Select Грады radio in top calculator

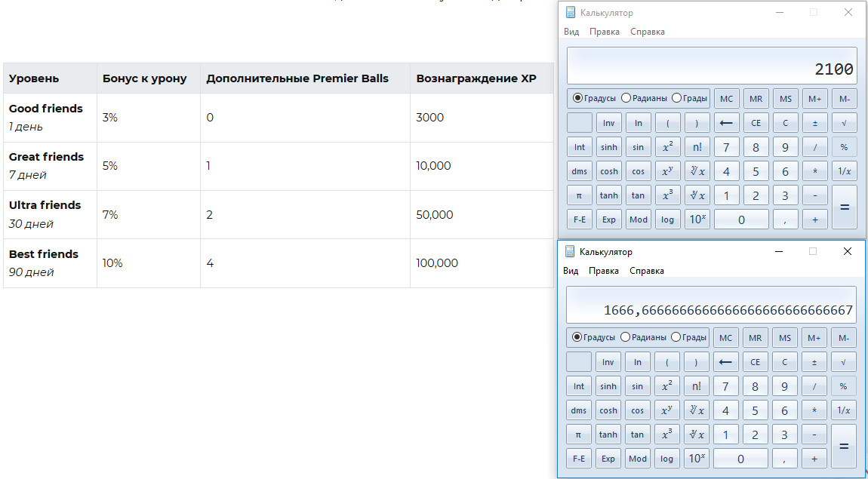(x=689, y=99)
